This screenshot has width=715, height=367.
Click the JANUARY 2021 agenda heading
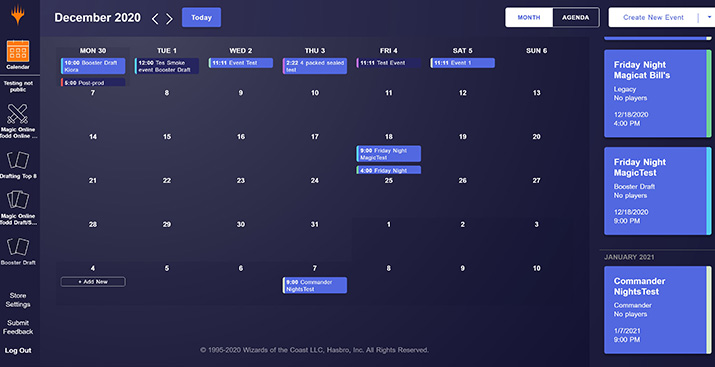[x=629, y=257]
